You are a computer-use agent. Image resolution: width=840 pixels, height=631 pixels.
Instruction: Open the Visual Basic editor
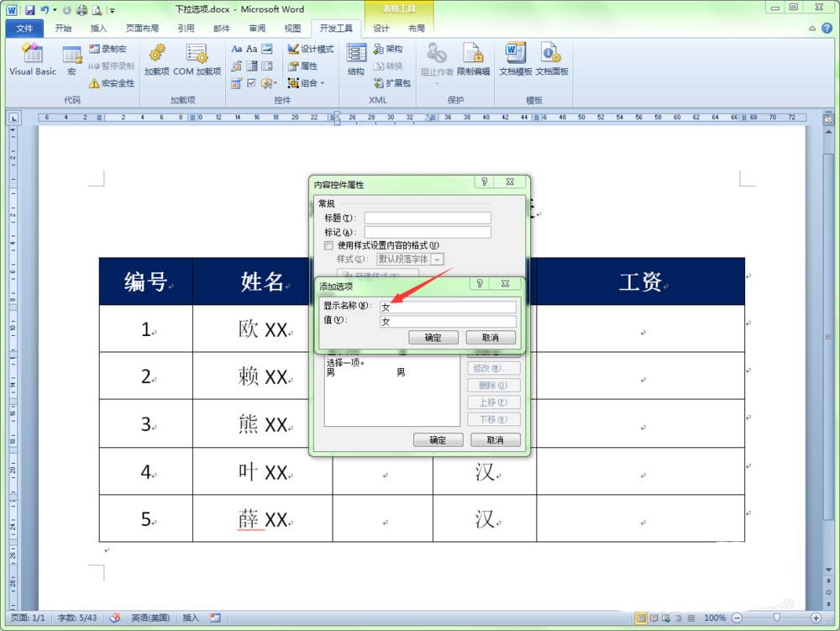click(33, 60)
